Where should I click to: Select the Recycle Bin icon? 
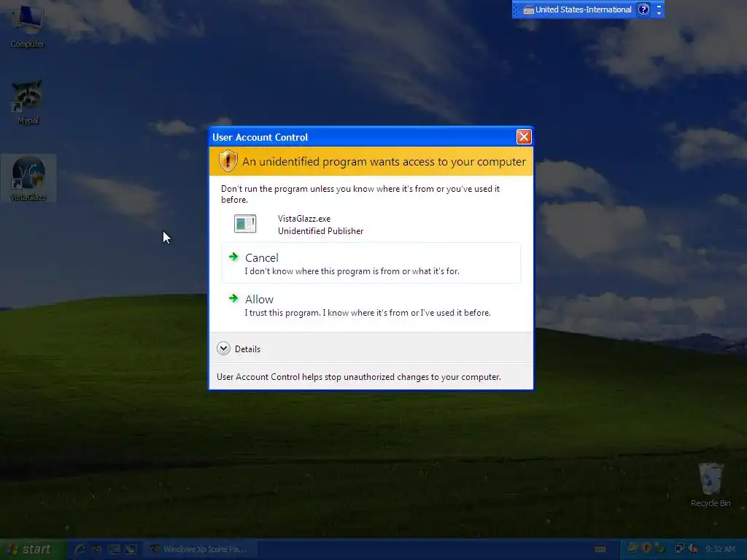(x=711, y=484)
